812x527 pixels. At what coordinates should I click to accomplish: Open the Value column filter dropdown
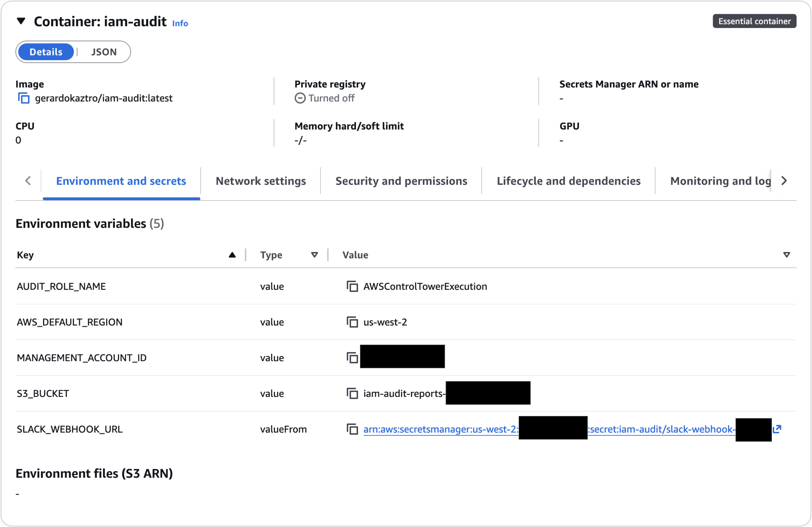tap(787, 255)
